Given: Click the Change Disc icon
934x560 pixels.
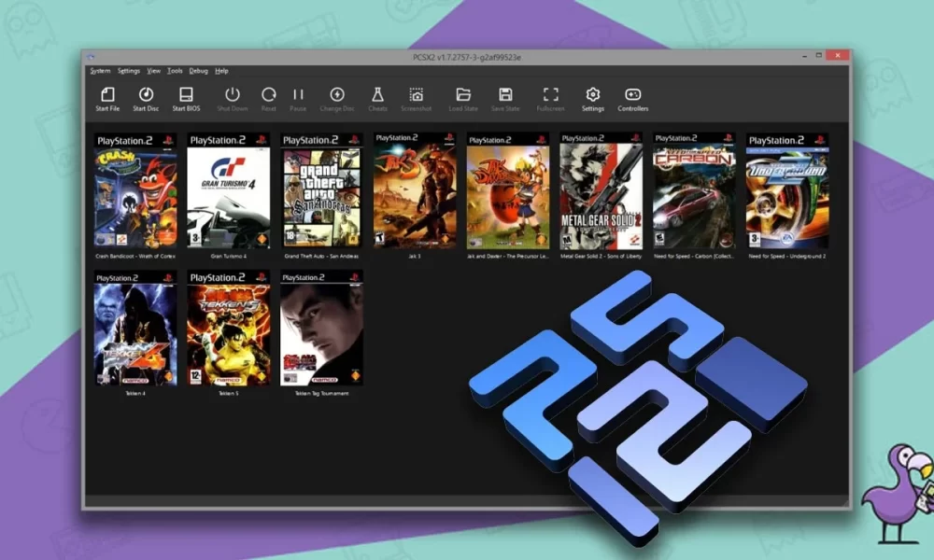Looking at the screenshot, I should 337,94.
